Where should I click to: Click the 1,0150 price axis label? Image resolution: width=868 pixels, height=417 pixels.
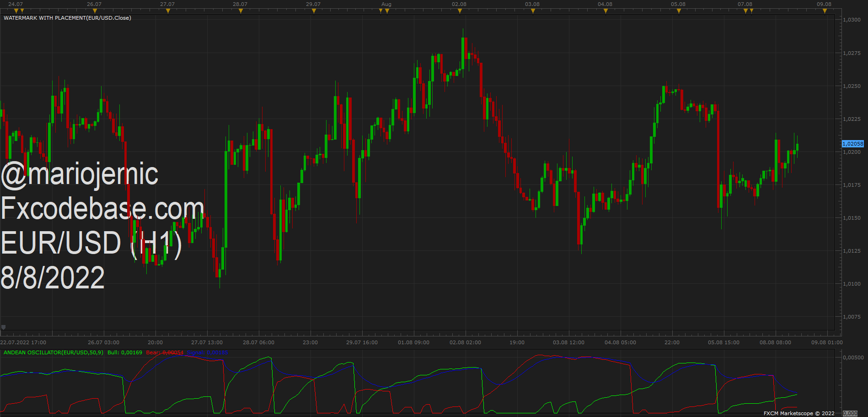852,218
